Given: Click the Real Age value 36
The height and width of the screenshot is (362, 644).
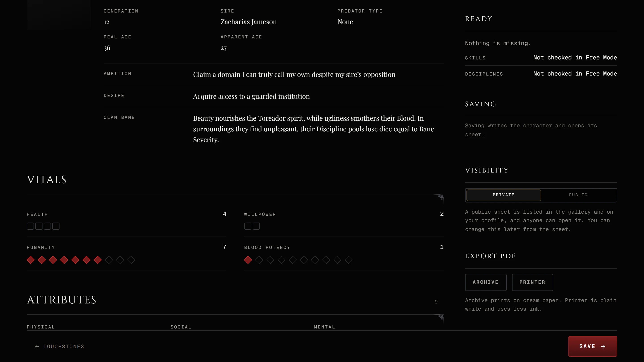Looking at the screenshot, I should (107, 48).
